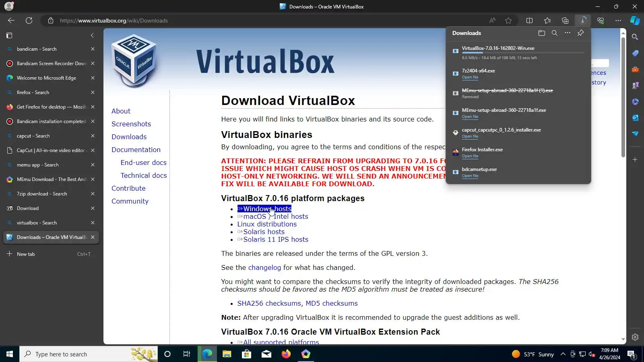The height and width of the screenshot is (362, 644).
Task: Refresh the current page
Action: [x=29, y=21]
